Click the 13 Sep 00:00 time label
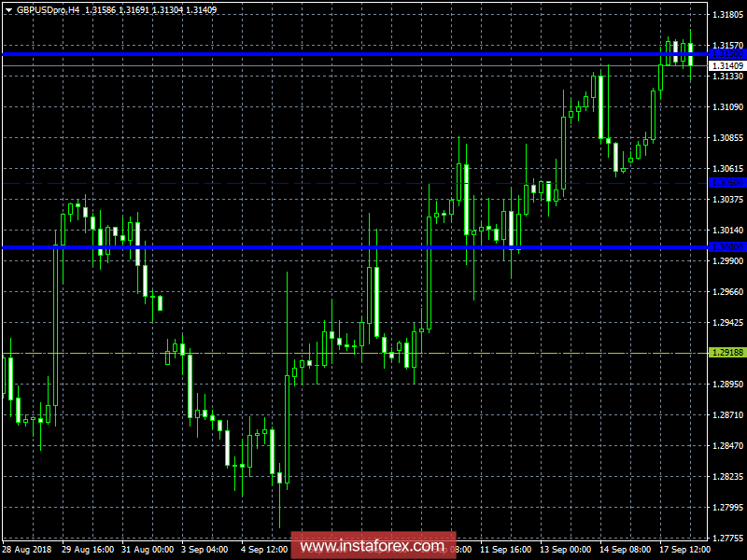This screenshot has width=747, height=560. pos(566,550)
